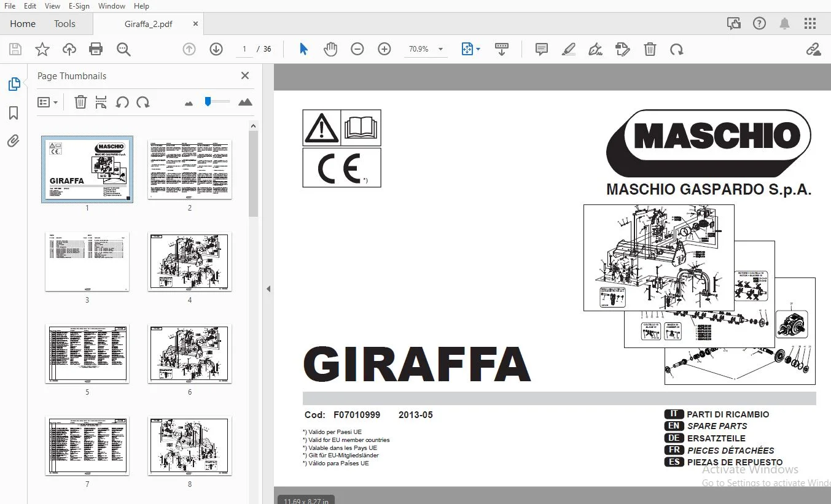Select the highlight text tool
831x504 pixels.
pos(569,49)
